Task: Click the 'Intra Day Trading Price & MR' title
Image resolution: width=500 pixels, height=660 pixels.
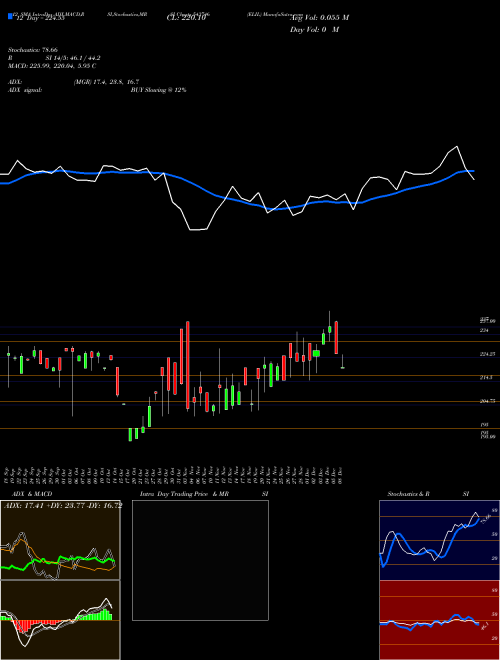Action: pos(184,494)
